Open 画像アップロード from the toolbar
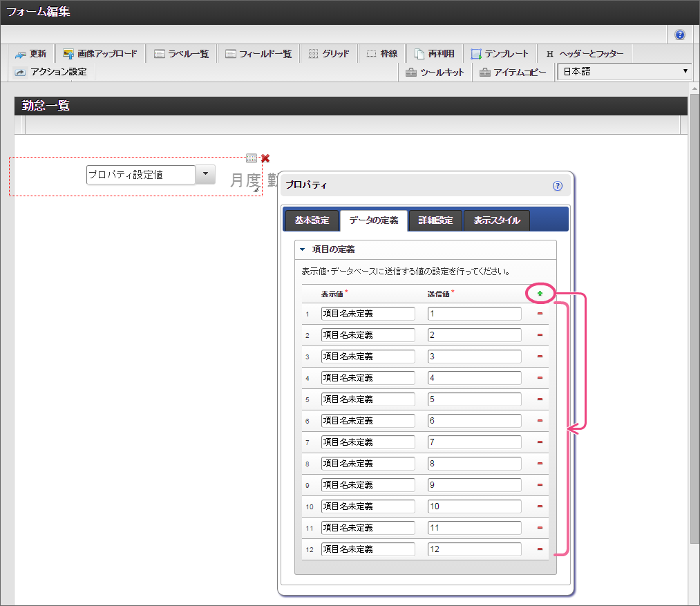Image resolution: width=700 pixels, height=606 pixels. (100, 54)
